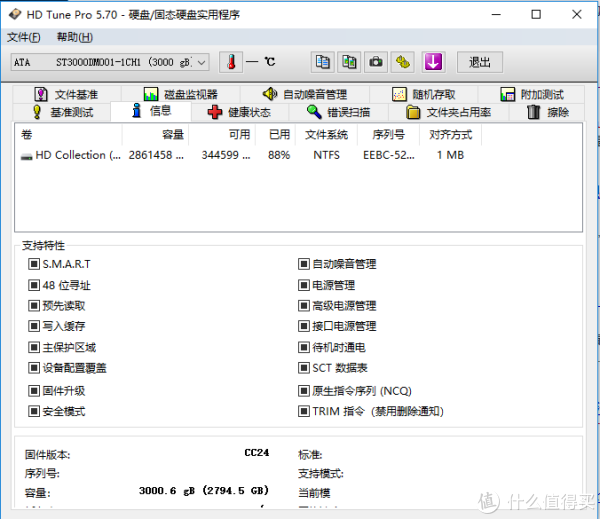Screen dimensions: 600x519
Task: Open the 文件(F) menu
Action: [24, 37]
